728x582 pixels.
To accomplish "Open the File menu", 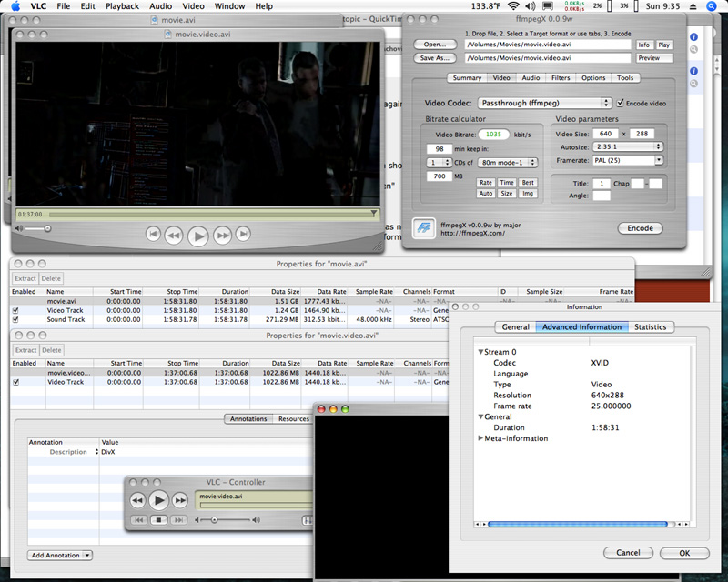I will coord(64,6).
